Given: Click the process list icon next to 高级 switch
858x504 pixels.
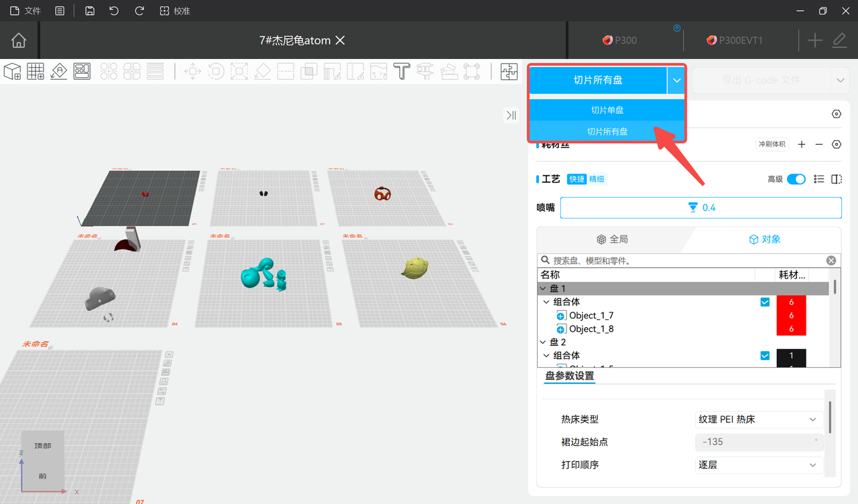Looking at the screenshot, I should tap(818, 179).
